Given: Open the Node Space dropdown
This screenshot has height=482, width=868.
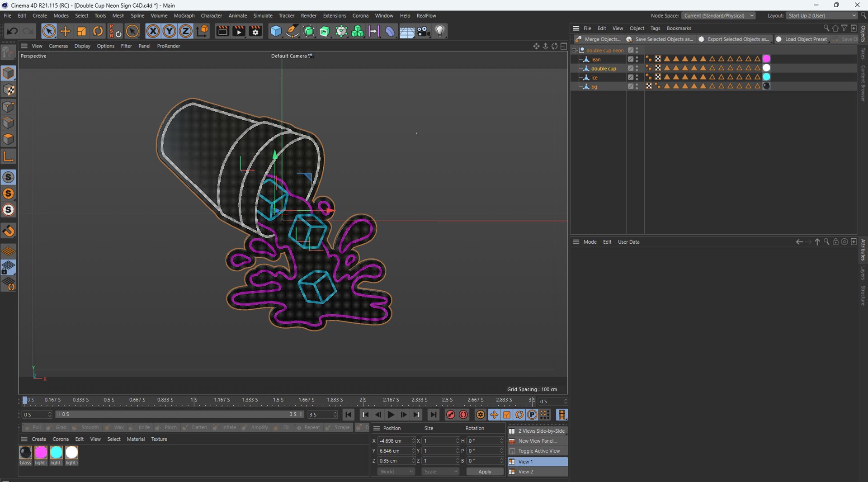Looking at the screenshot, I should 718,15.
